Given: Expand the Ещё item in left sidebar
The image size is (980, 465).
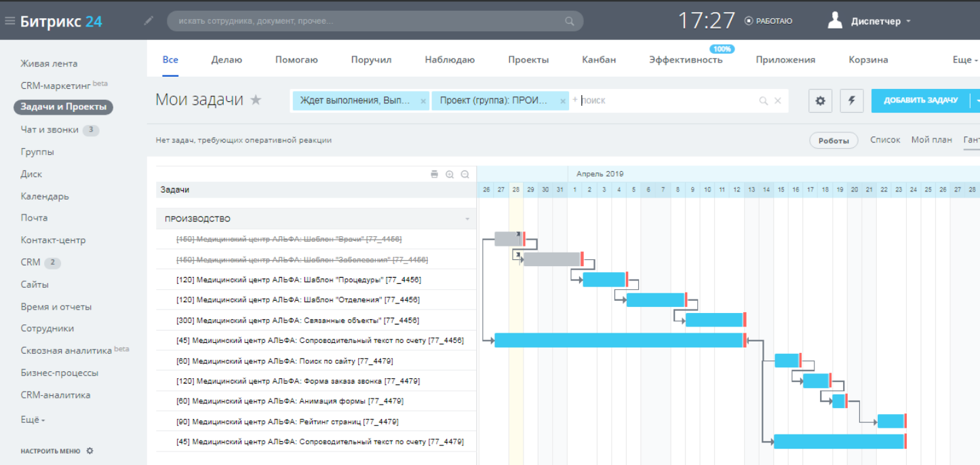Looking at the screenshot, I should (x=33, y=420).
